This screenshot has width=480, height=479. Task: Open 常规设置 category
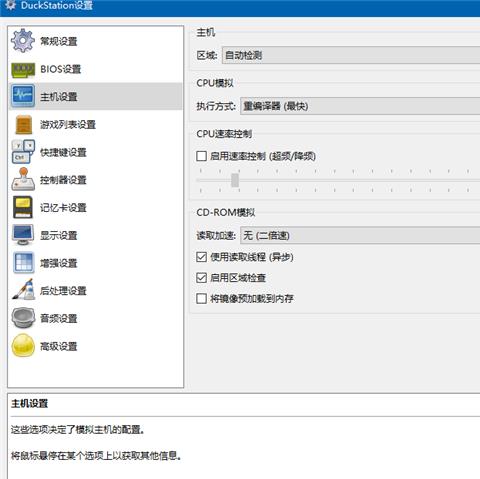click(x=95, y=41)
